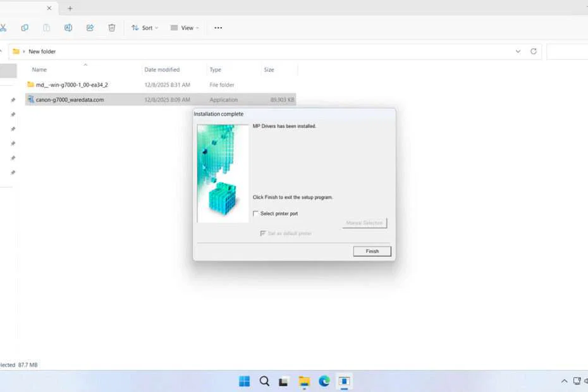Open the See more ellipsis menu

(x=218, y=28)
